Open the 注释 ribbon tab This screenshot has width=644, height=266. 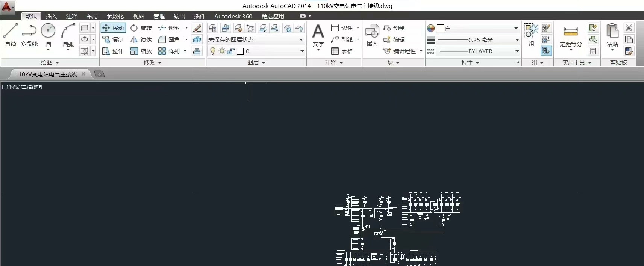click(71, 16)
